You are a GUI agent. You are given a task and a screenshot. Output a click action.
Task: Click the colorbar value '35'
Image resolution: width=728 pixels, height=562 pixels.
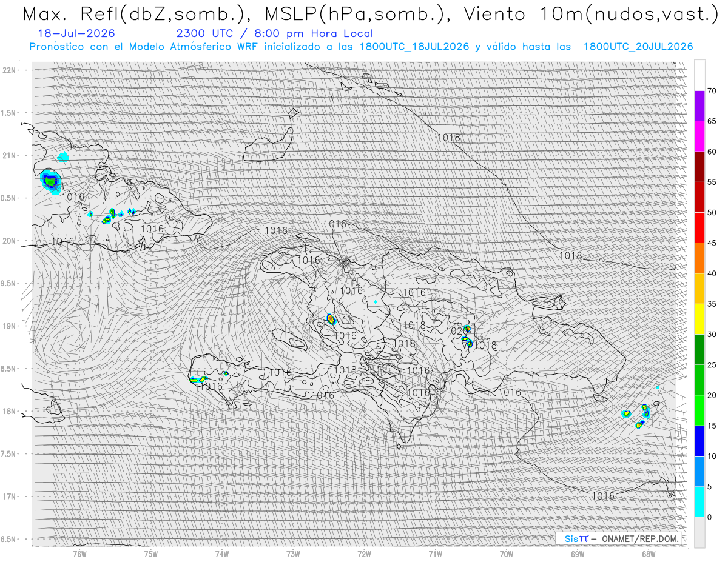click(712, 304)
